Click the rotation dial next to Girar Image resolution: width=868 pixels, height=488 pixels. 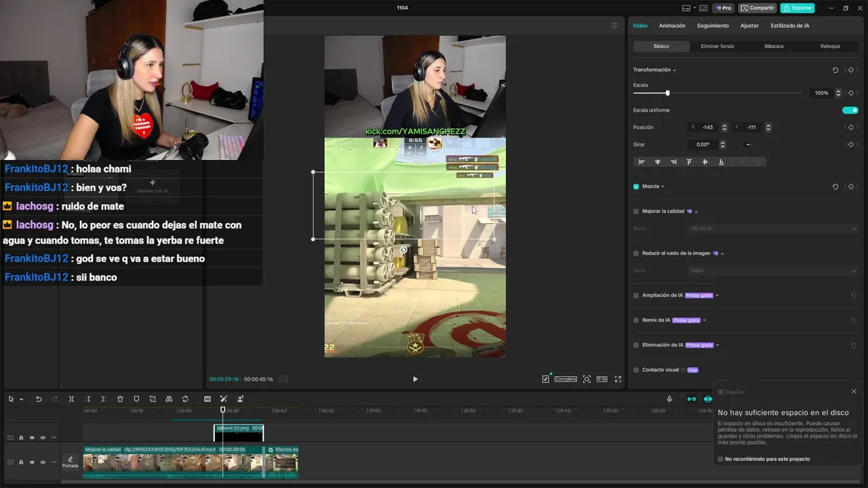coord(747,144)
